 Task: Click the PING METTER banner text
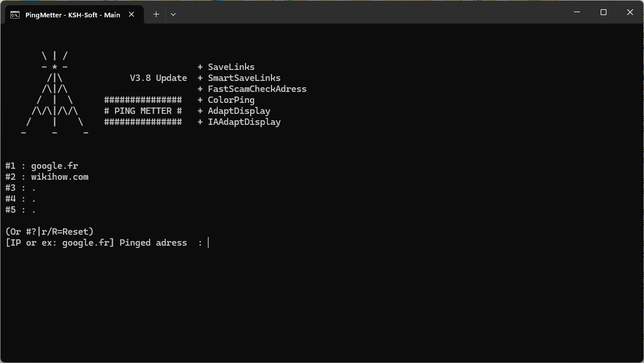[x=143, y=111]
